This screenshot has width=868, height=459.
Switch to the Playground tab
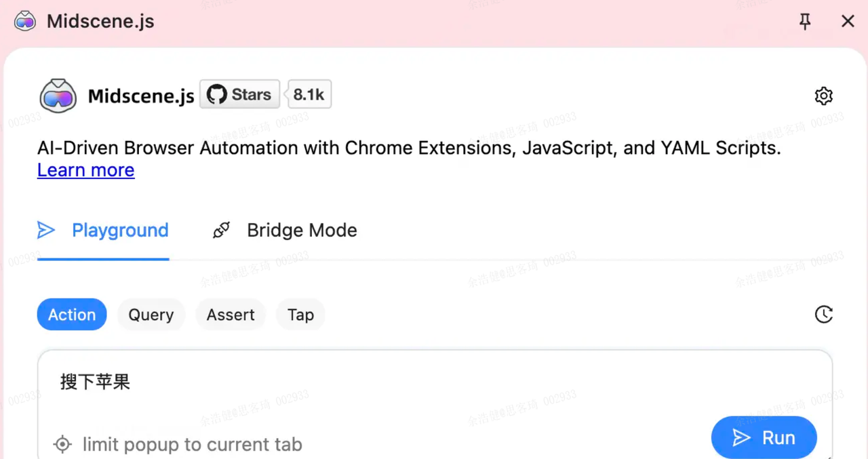120,231
